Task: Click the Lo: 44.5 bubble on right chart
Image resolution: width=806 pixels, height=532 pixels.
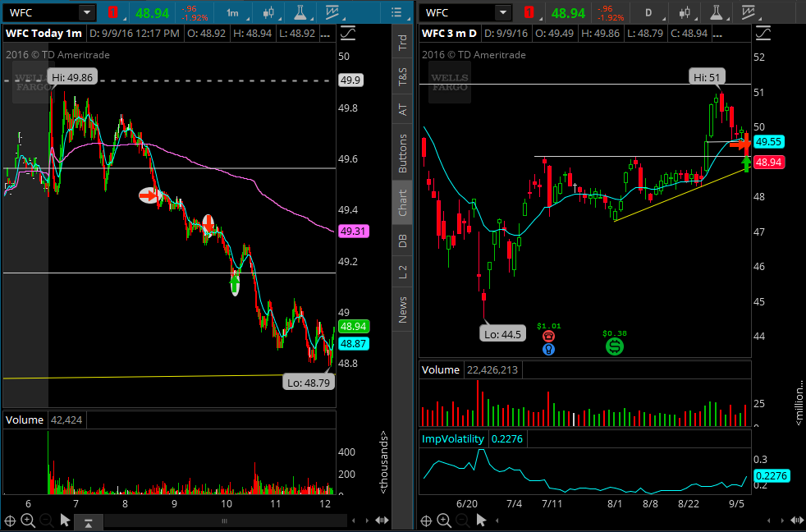Action: pyautogui.click(x=502, y=335)
